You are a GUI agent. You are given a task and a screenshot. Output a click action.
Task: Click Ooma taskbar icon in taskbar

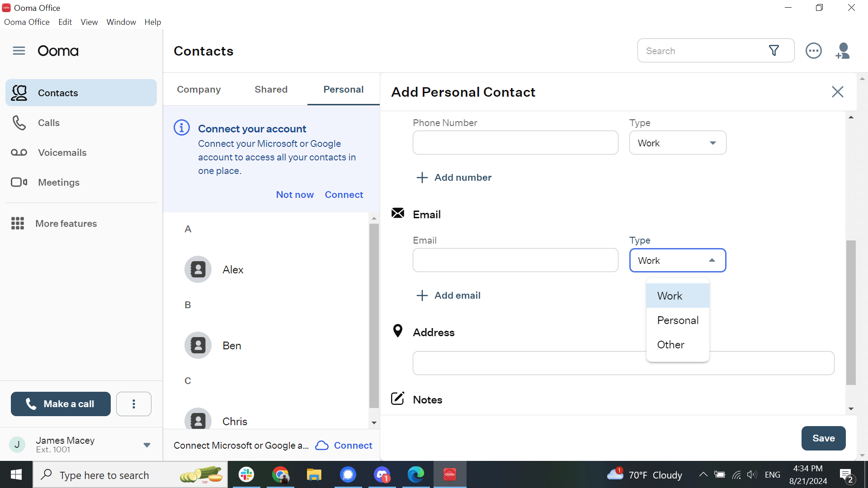pos(450,474)
